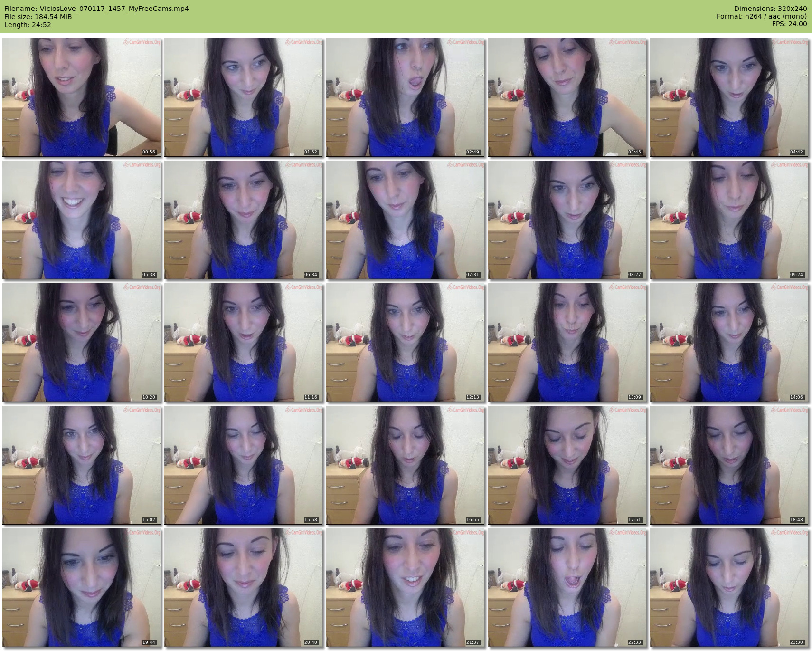Click the Filename text in the header
This screenshot has height=651, width=812.
click(96, 9)
